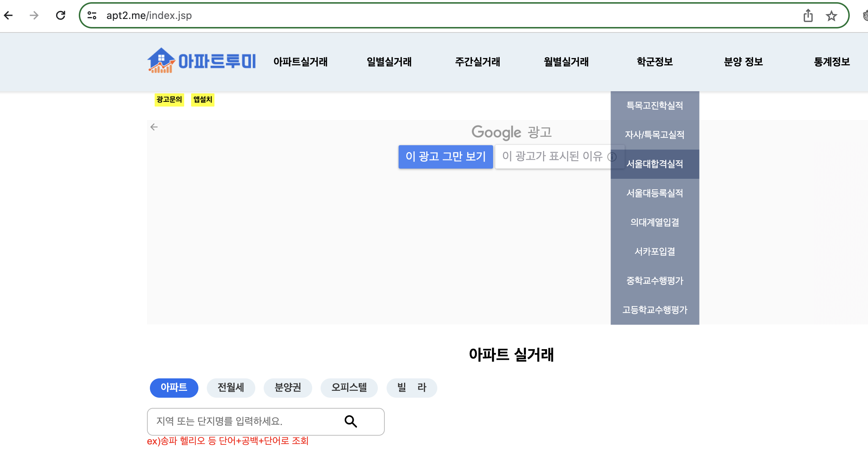Click the 이 광고 그만 보기 button

coord(445,157)
